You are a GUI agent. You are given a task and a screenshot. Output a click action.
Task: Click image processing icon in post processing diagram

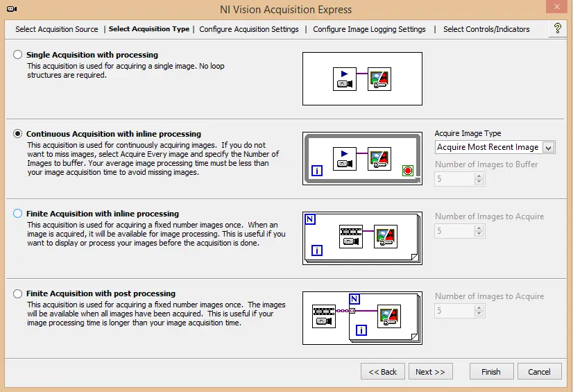coord(388,316)
